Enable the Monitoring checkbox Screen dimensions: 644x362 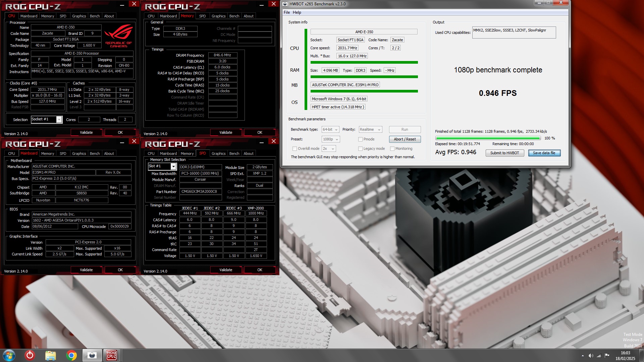[x=392, y=148]
